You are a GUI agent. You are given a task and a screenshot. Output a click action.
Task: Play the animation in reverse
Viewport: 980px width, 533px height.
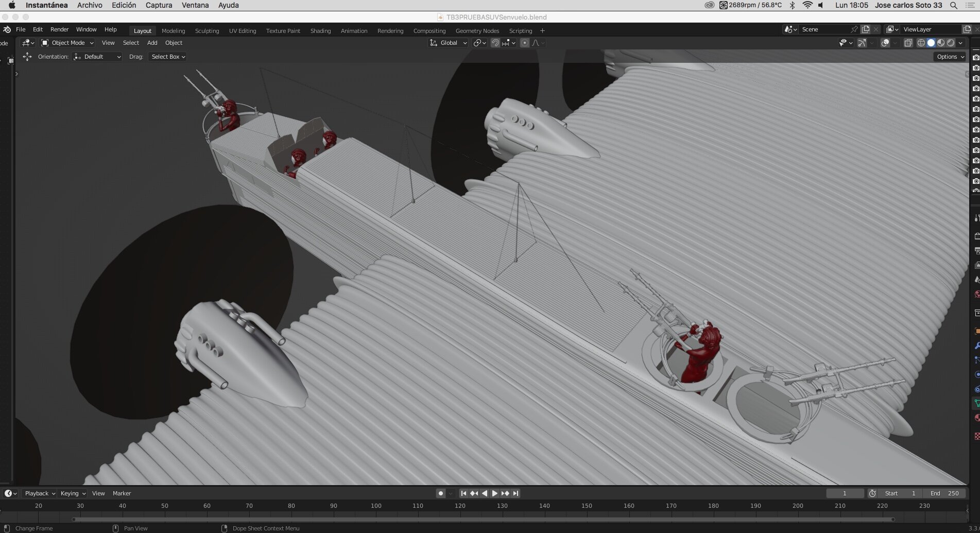coord(484,493)
